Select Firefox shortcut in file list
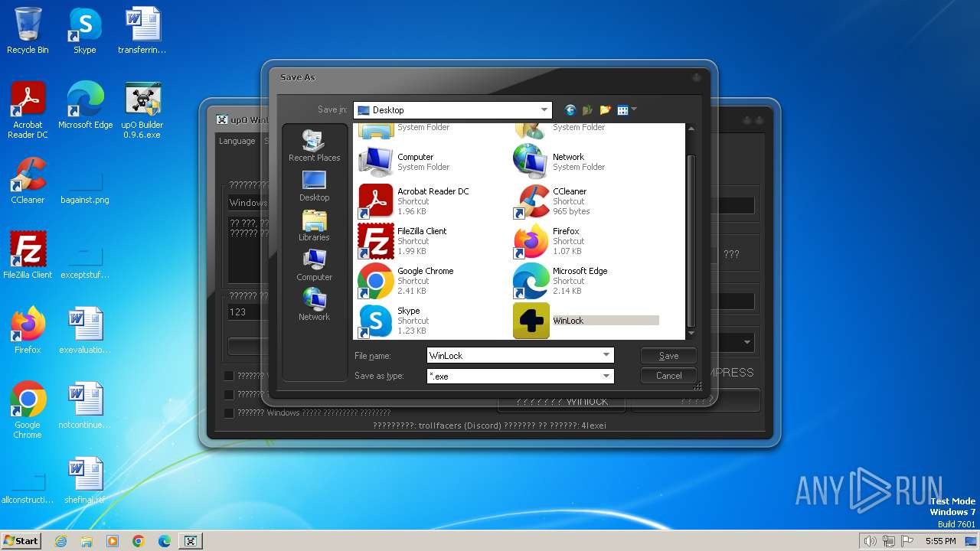This screenshot has height=551, width=980. click(547, 240)
